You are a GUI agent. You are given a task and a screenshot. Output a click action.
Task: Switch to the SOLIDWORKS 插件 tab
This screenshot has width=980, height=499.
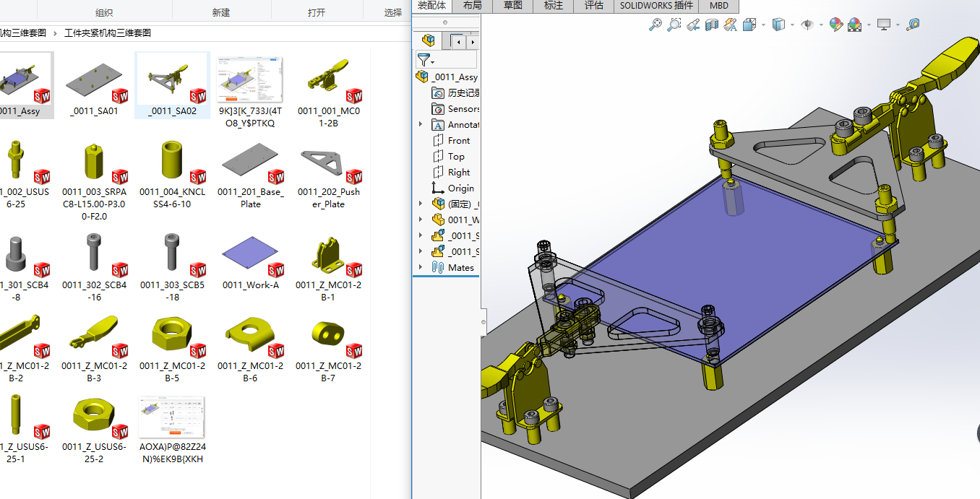tap(657, 5)
